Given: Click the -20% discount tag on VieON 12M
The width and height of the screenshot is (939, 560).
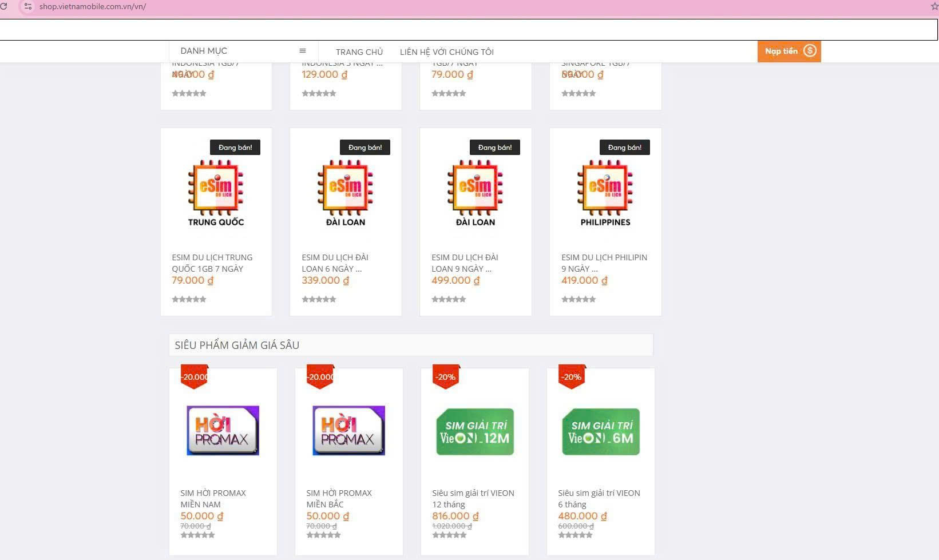Looking at the screenshot, I should [446, 377].
